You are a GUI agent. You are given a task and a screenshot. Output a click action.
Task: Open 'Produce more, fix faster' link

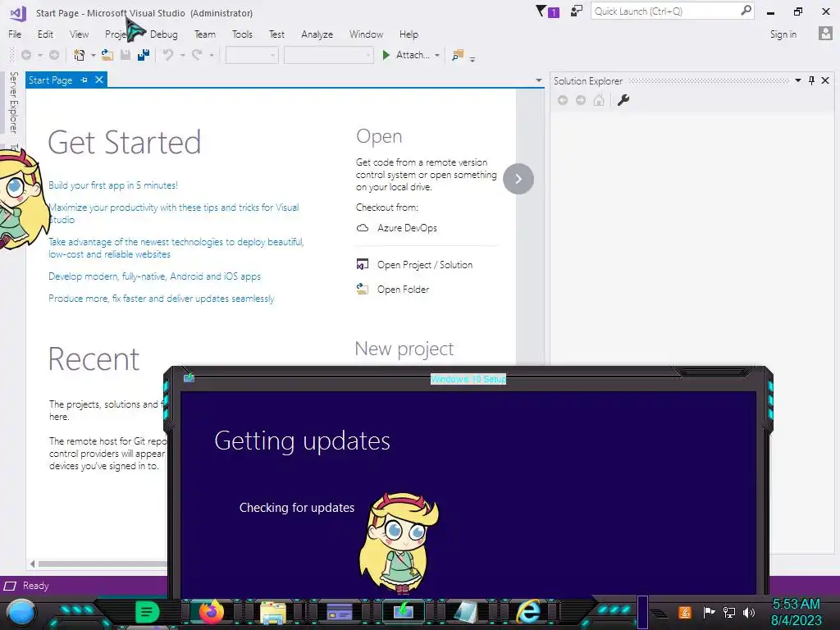click(x=162, y=298)
